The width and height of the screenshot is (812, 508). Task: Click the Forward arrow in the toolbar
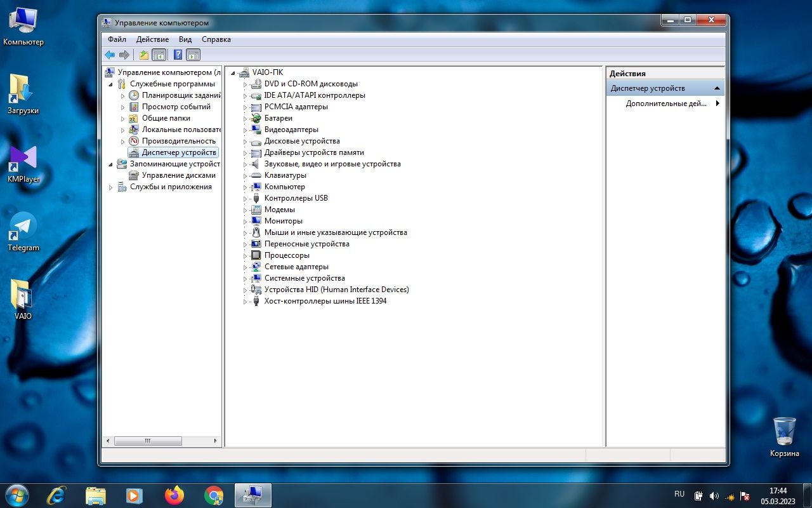coord(124,55)
